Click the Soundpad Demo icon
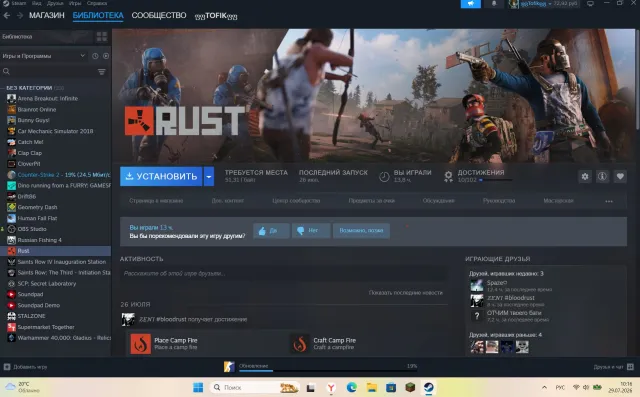Image resolution: width=640 pixels, height=397 pixels. pos(11,305)
